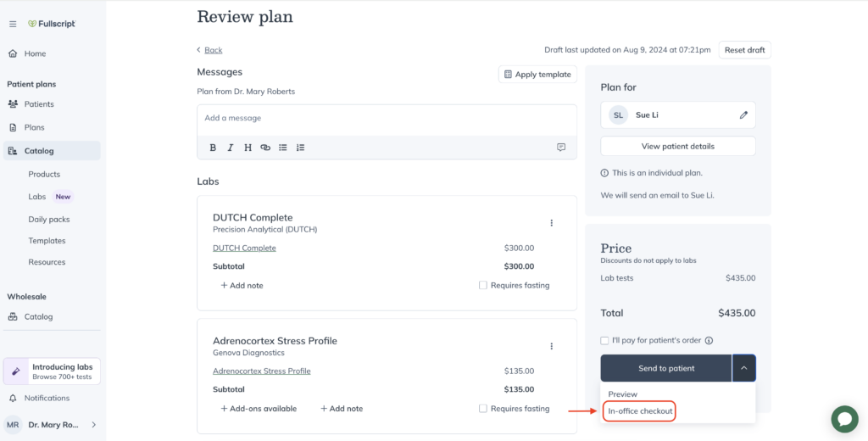Click the Genova Diagnostics text

click(x=248, y=352)
